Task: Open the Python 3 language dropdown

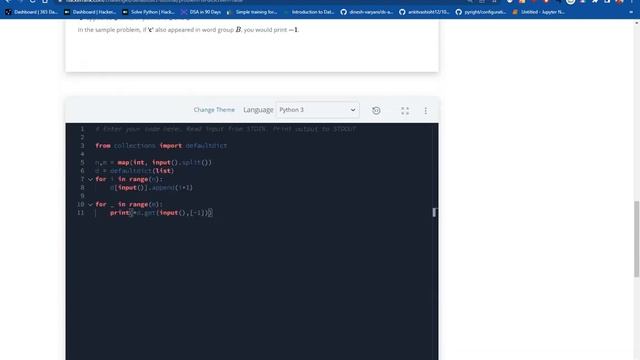Action: [317, 110]
